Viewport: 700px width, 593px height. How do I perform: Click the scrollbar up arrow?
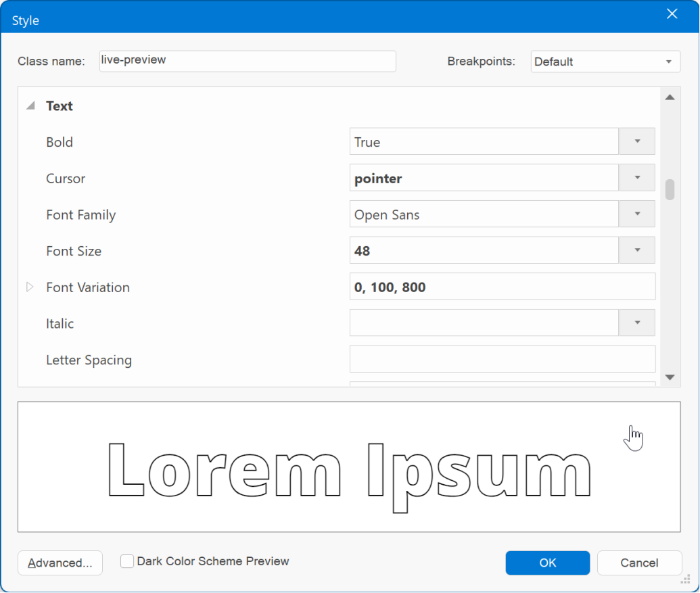pos(670,97)
